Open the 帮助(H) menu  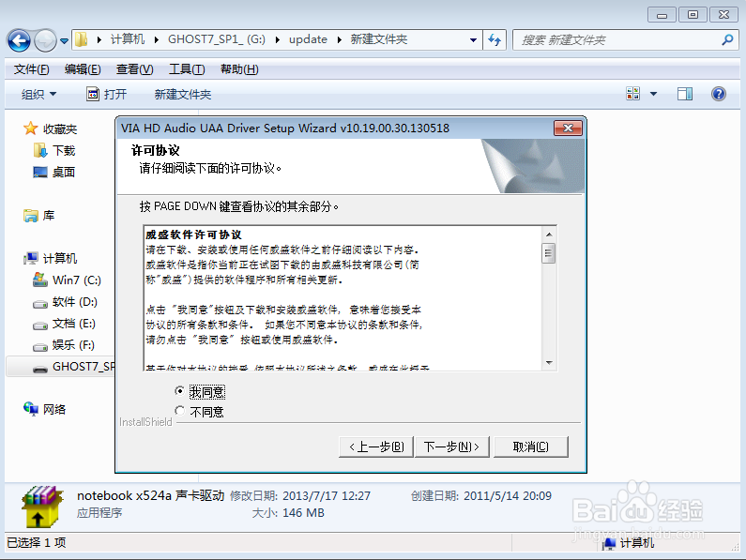pos(239,69)
